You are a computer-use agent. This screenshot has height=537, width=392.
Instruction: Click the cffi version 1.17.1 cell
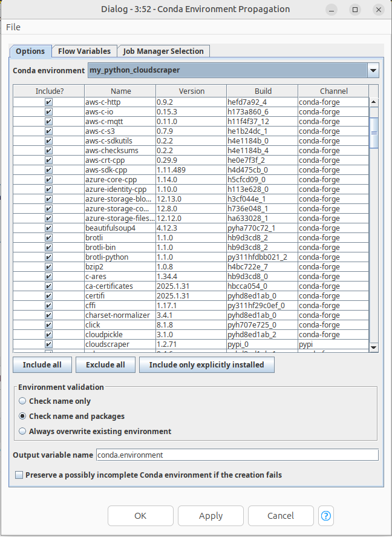coord(191,306)
